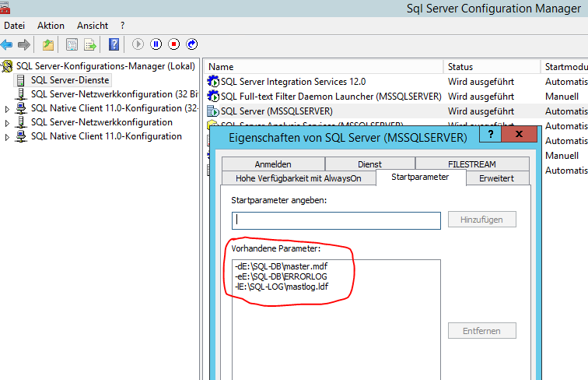Screen dimensions: 588x380
Task: Click the Hinzufügen button
Action: click(x=482, y=220)
